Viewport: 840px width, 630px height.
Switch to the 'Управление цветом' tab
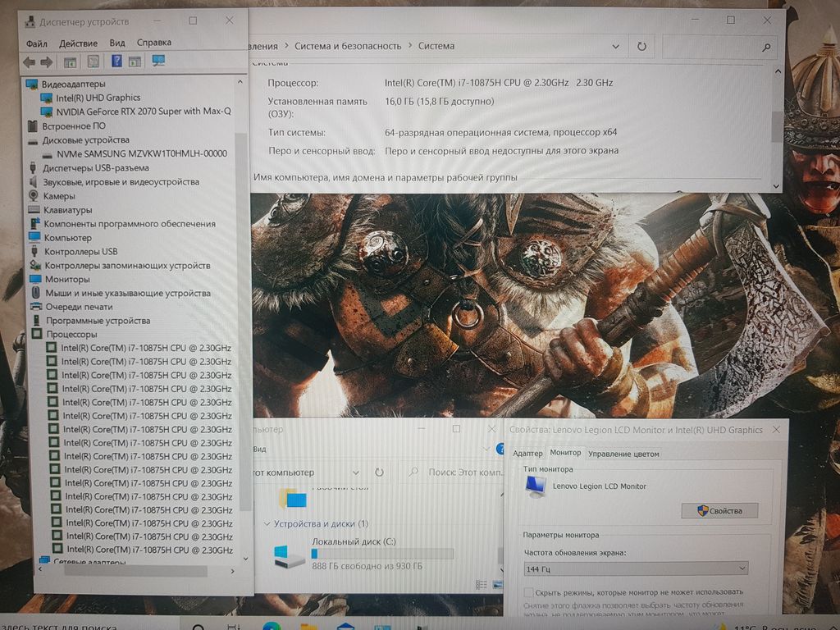(623, 454)
